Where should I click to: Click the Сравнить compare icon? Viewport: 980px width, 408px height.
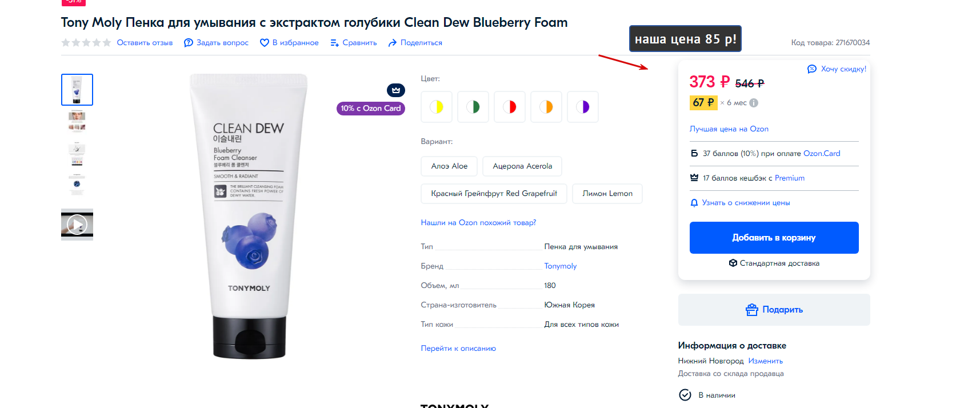(335, 43)
